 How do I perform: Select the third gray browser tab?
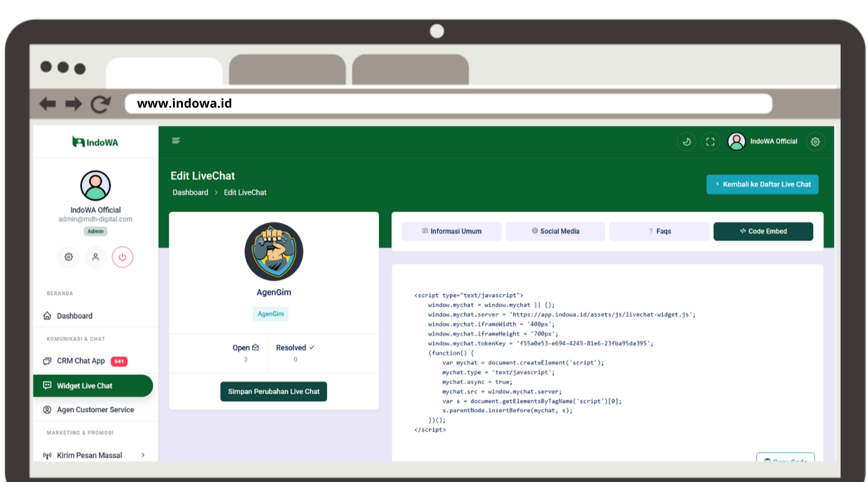point(410,70)
